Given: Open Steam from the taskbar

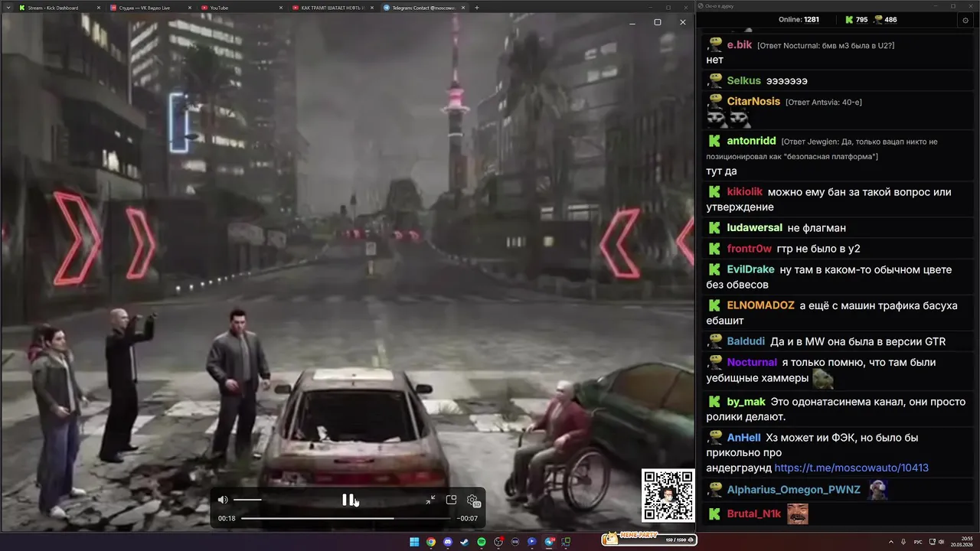Looking at the screenshot, I should coord(465,542).
